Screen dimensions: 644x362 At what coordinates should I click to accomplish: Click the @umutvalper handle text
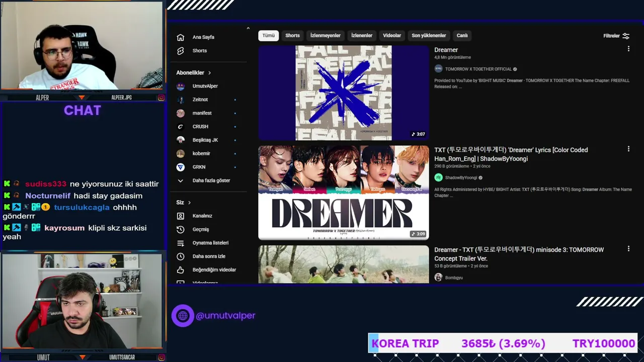(x=225, y=316)
